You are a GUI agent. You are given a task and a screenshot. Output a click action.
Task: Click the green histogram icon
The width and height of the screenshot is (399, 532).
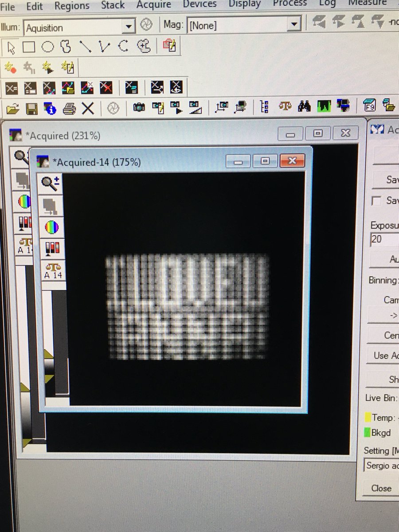[x=324, y=106]
